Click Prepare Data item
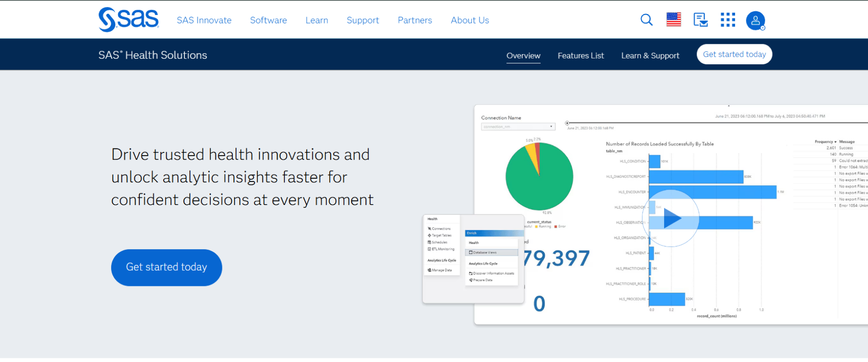868x362 pixels. 481,280
